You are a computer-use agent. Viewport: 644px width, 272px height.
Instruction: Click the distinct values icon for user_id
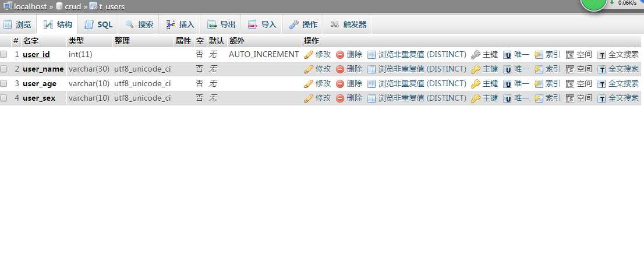[371, 55]
